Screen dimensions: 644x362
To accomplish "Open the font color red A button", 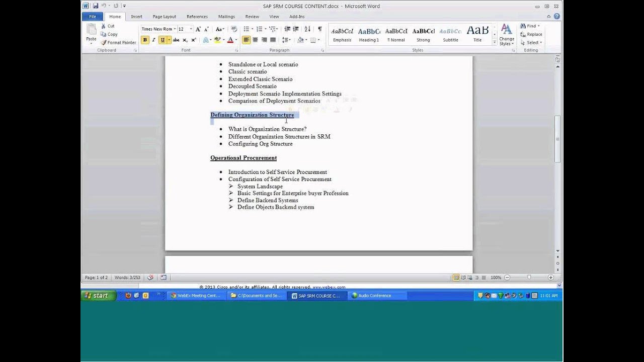I will click(x=230, y=40).
